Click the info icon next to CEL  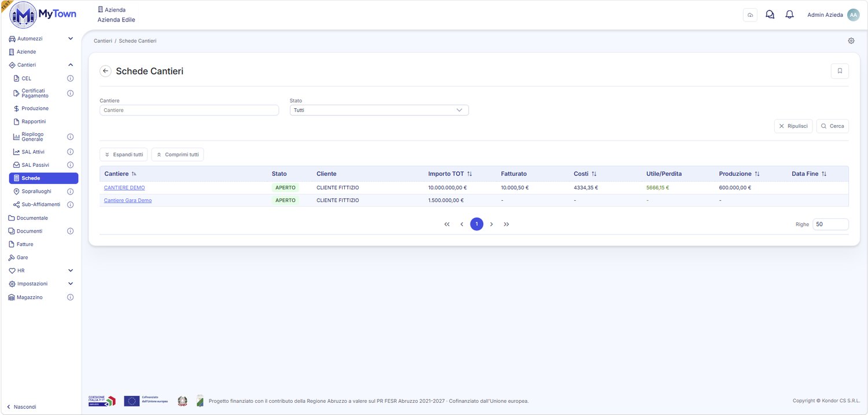coord(70,78)
